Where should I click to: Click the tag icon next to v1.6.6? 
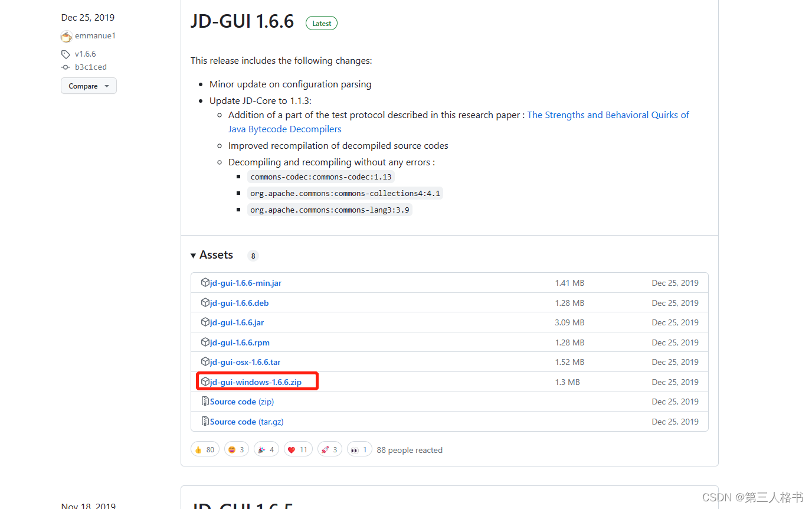66,54
